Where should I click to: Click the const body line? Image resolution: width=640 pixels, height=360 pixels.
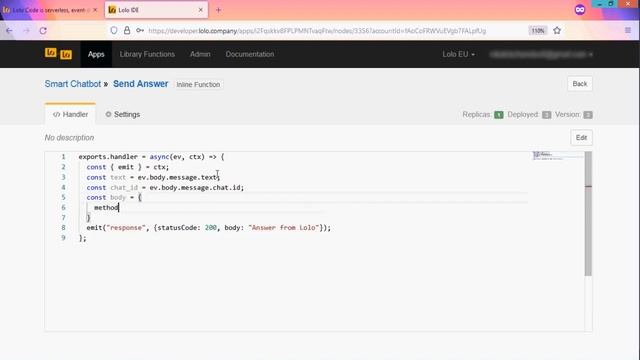pos(114,197)
